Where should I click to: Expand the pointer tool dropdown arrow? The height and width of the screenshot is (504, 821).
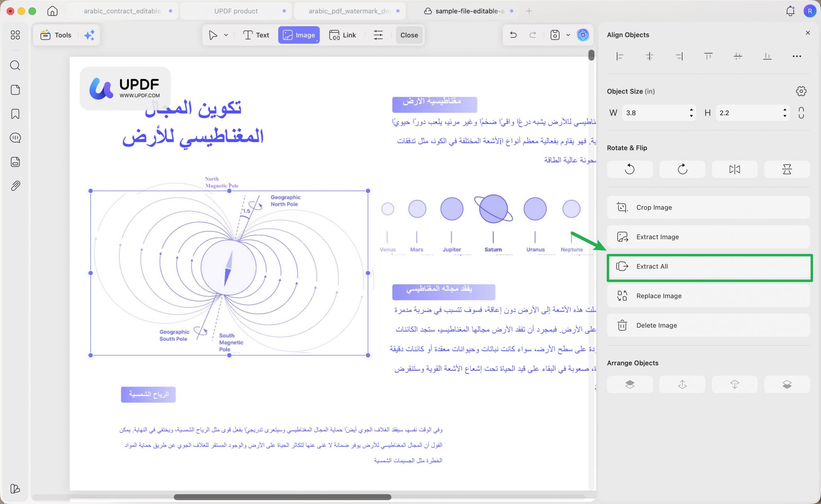[x=226, y=35]
